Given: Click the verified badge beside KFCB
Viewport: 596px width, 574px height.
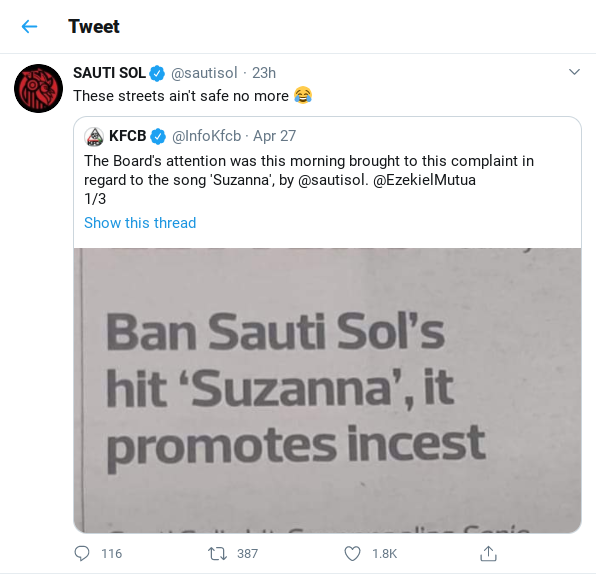Looking at the screenshot, I should point(158,136).
